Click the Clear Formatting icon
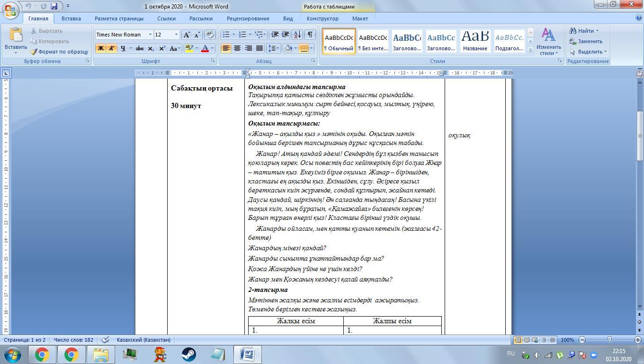The height and width of the screenshot is (364, 644). (x=209, y=35)
